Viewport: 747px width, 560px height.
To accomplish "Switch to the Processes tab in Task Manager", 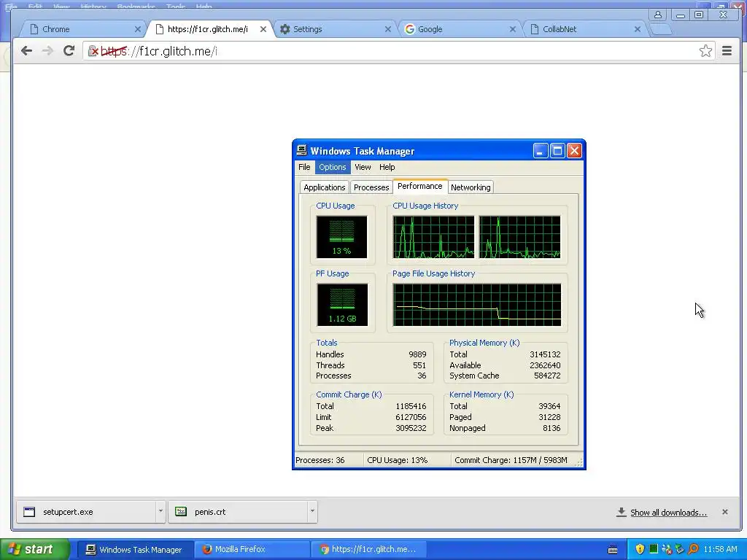I will (371, 187).
